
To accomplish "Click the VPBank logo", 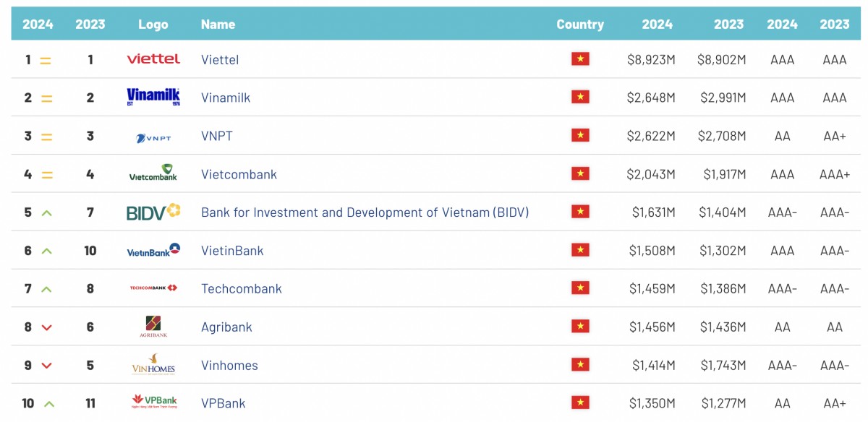I will point(153,402).
